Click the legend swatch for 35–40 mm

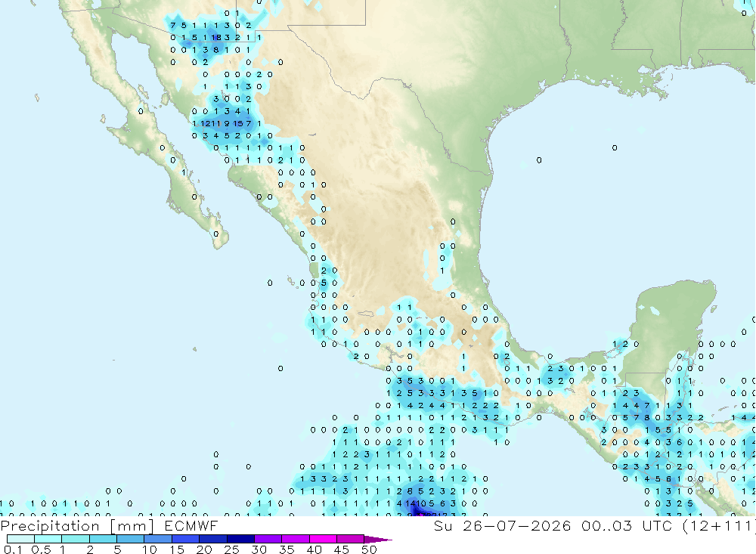[296, 539]
